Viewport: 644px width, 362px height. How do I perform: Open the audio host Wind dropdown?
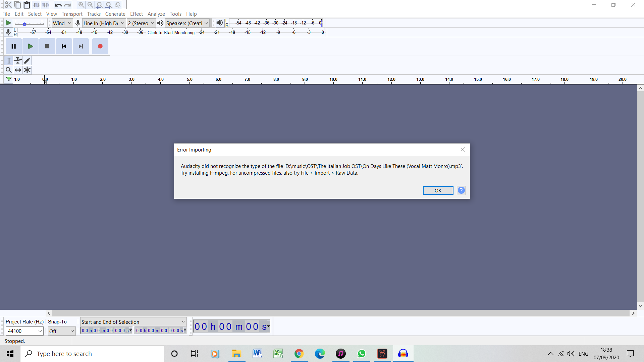click(x=62, y=23)
